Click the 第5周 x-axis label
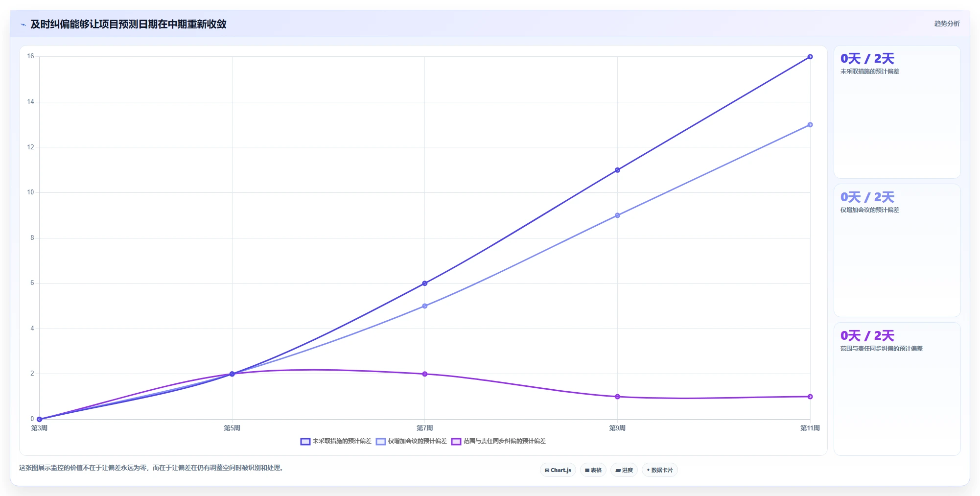Screen dimensions: 980x496 pyautogui.click(x=232, y=428)
